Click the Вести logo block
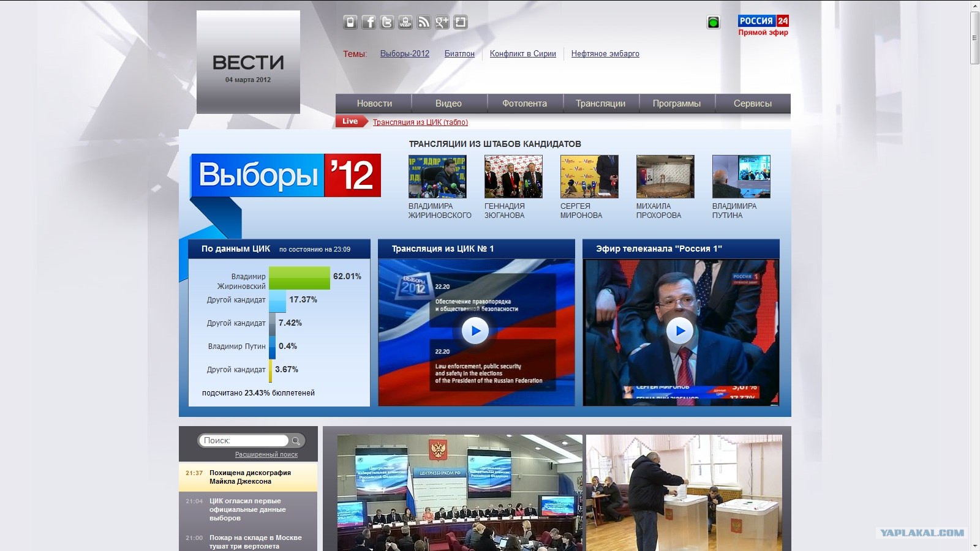 click(248, 62)
